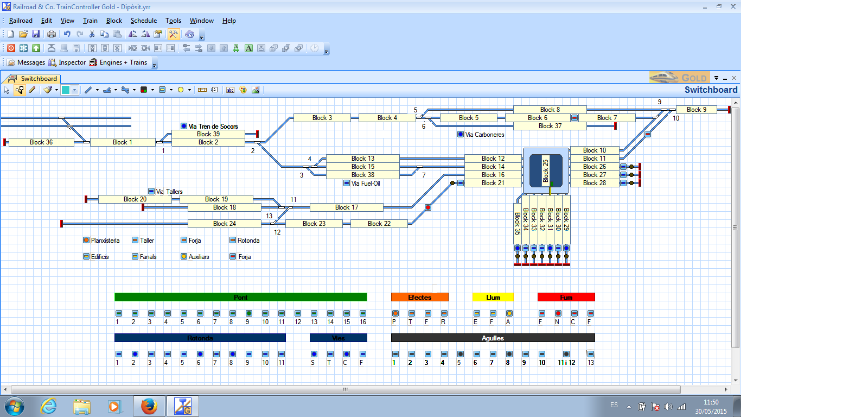Click the Edit Mode hammer and wrench icon
This screenshot has width=868, height=417.
point(173,34)
